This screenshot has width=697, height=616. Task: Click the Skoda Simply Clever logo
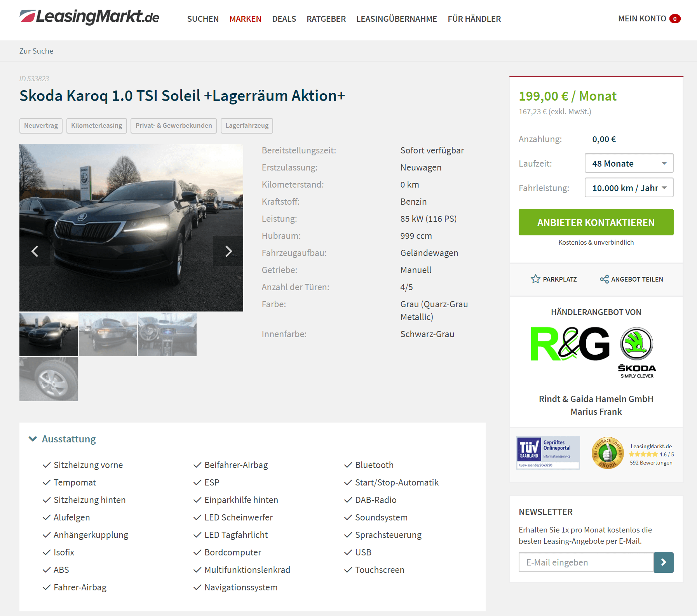point(637,353)
